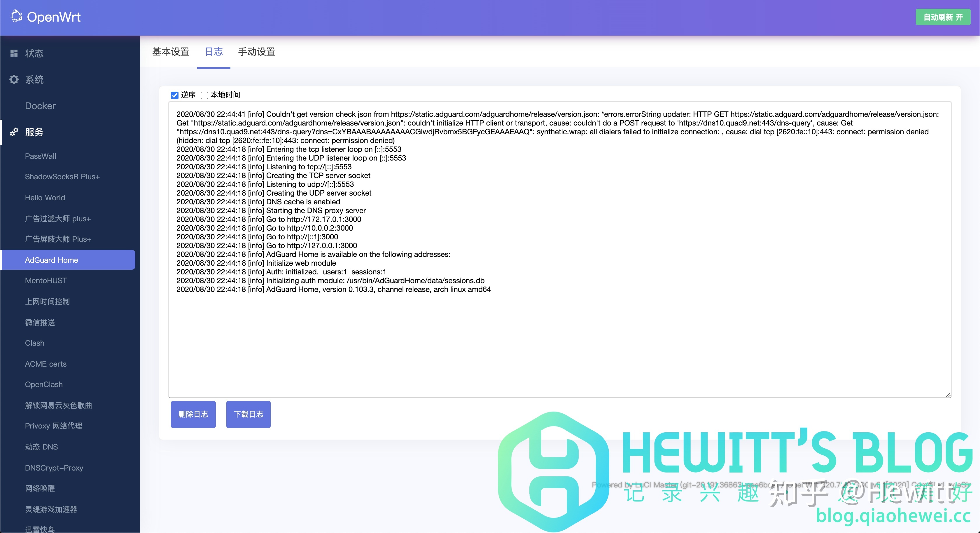The image size is (980, 533).
Task: Click the status grid icon in sidebar
Action: pyautogui.click(x=14, y=53)
